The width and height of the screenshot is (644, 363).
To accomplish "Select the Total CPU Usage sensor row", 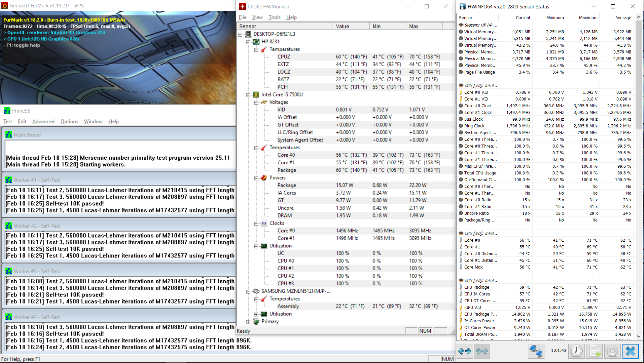I will [x=545, y=173].
